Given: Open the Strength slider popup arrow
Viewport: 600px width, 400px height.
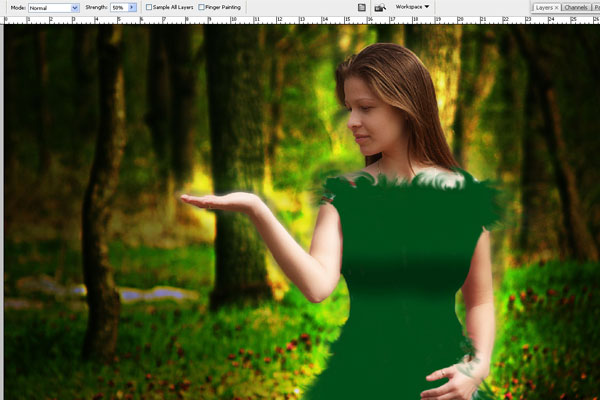Looking at the screenshot, I should (x=132, y=7).
